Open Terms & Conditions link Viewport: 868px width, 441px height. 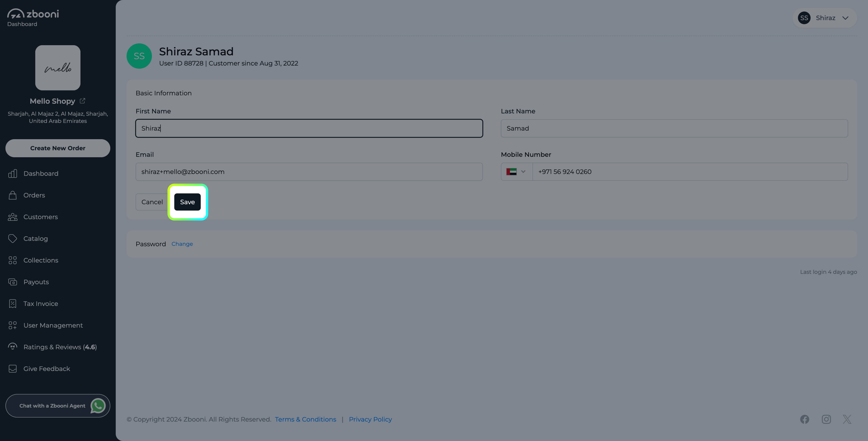305,419
